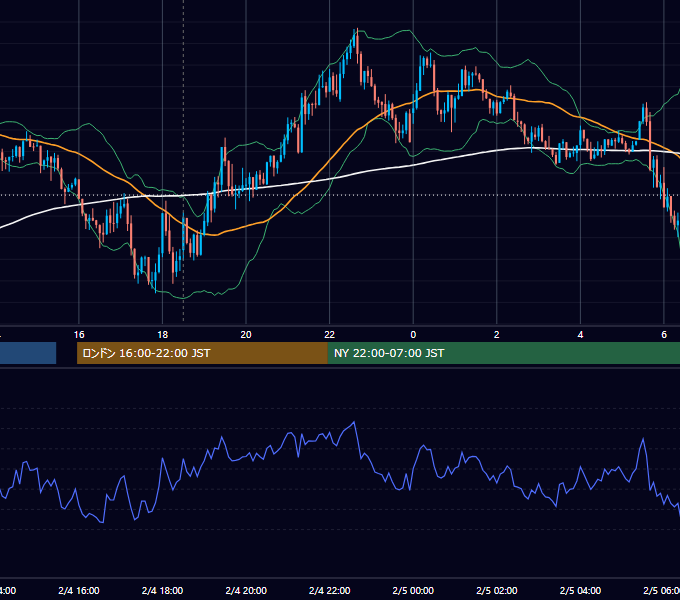Click the 2/5 02:00 label on indicator axis
This screenshot has width=680, height=600.
[x=497, y=590]
